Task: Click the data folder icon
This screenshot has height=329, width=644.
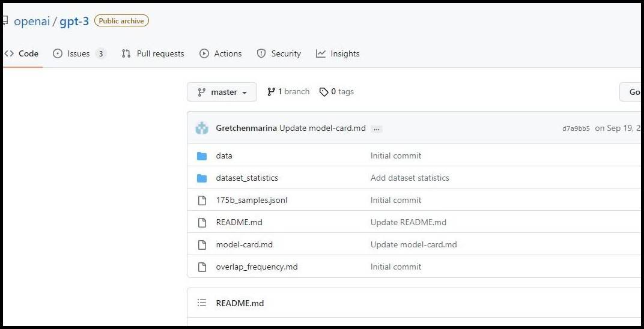Action: (202, 156)
